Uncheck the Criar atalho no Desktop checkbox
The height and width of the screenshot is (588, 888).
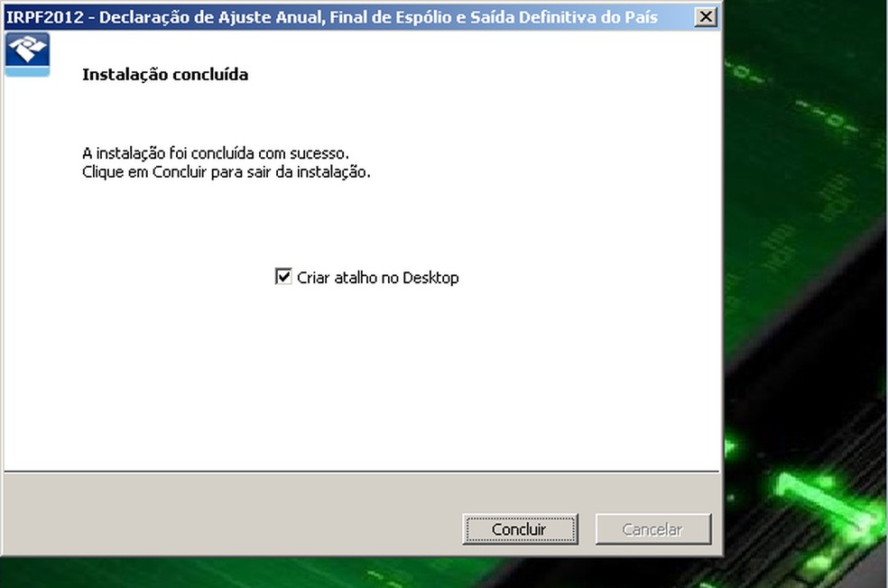[x=283, y=277]
